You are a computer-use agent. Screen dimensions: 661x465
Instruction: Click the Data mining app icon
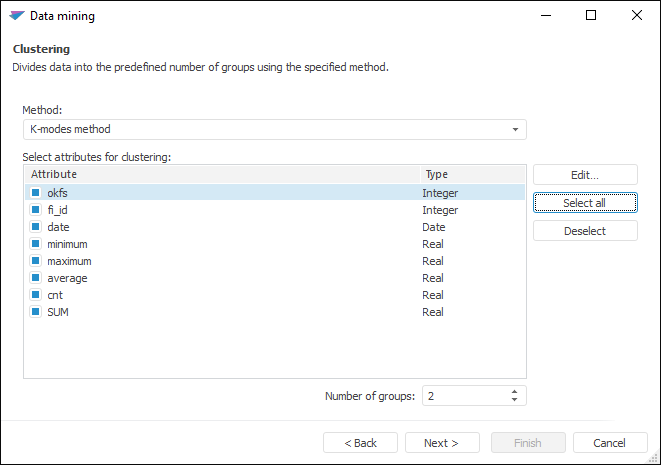click(17, 16)
